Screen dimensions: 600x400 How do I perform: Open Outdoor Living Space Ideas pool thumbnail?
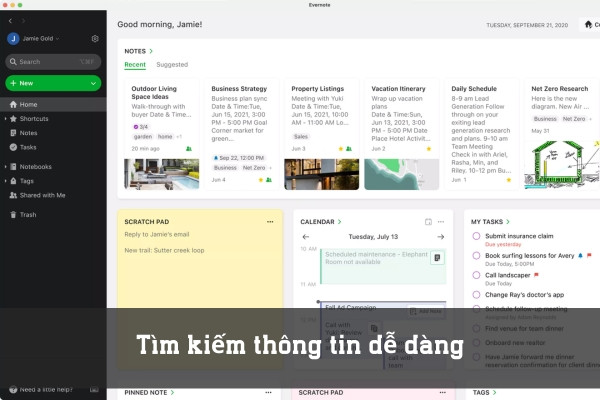coord(161,174)
